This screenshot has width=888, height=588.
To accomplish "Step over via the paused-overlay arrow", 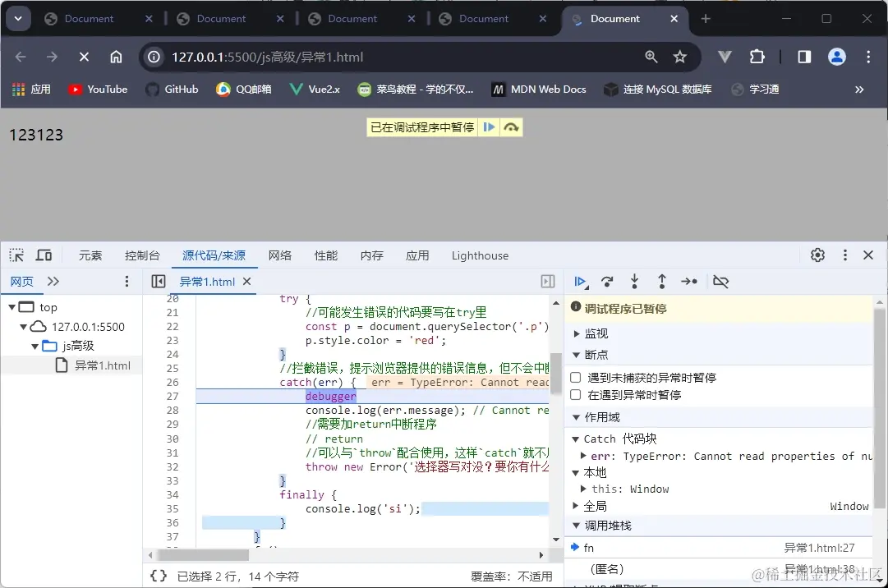I will tap(511, 127).
